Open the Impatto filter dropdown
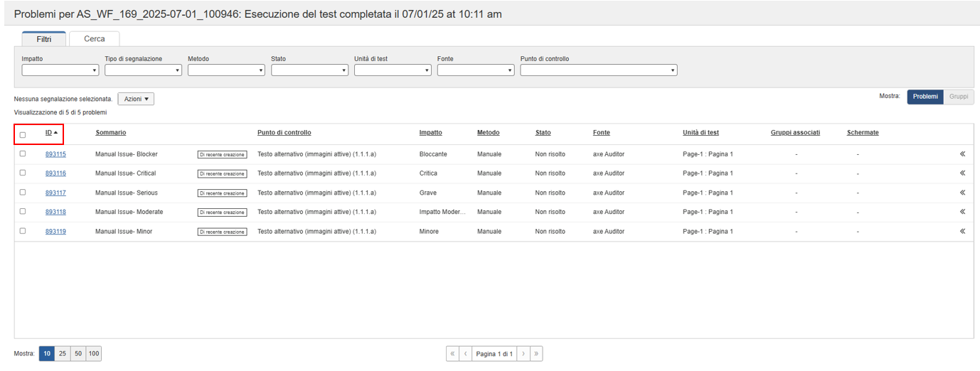This screenshot has width=980, height=371. tap(60, 70)
